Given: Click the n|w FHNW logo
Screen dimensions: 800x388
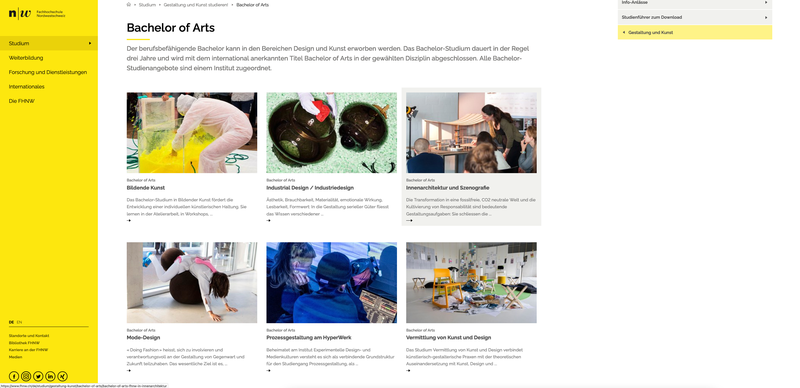Looking at the screenshot, I should coord(19,13).
